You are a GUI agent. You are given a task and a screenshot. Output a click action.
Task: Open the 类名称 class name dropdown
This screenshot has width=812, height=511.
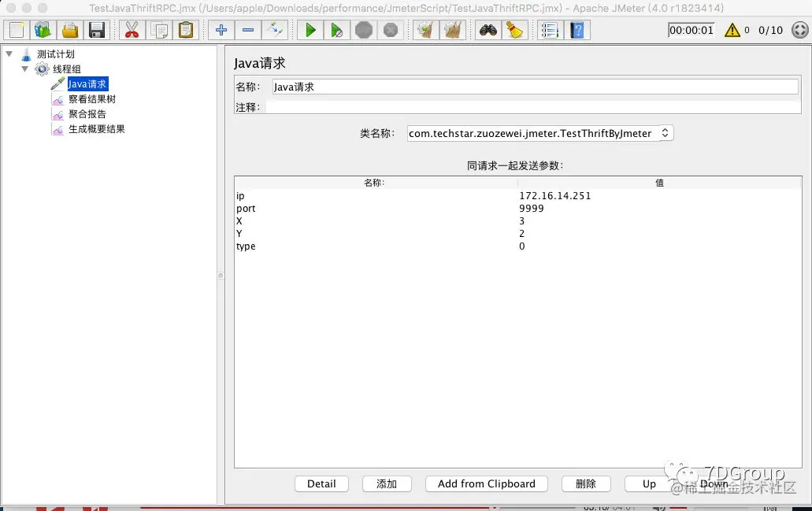pos(664,132)
